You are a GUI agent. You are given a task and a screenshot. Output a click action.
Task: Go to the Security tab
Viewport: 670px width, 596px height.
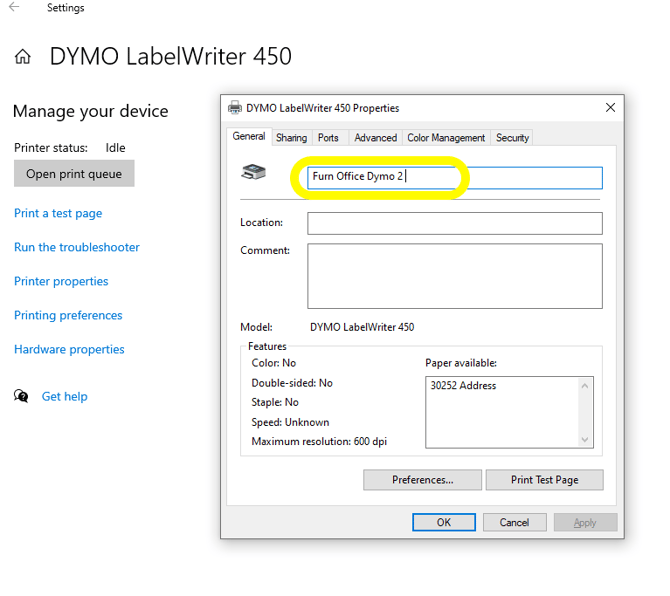[x=512, y=138]
